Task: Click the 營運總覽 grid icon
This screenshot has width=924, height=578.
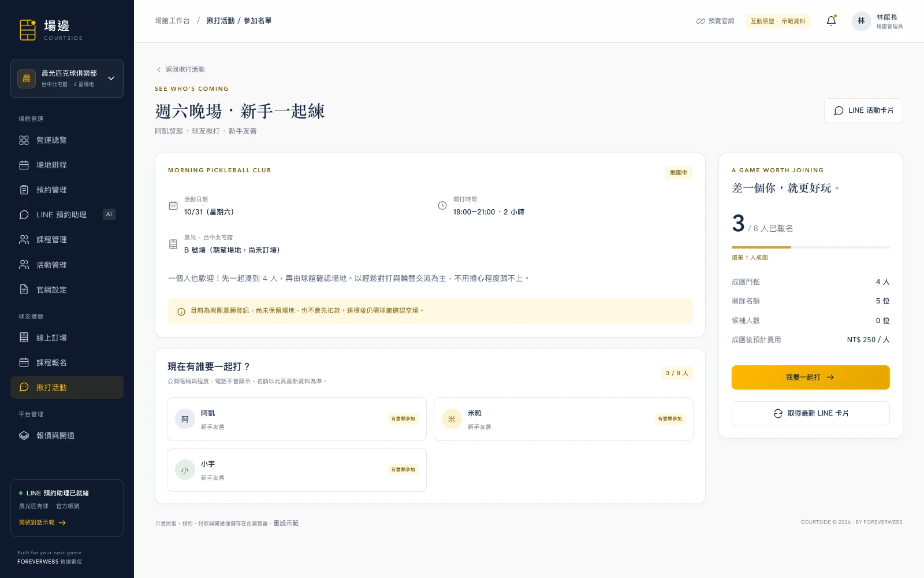Action: [x=24, y=140]
